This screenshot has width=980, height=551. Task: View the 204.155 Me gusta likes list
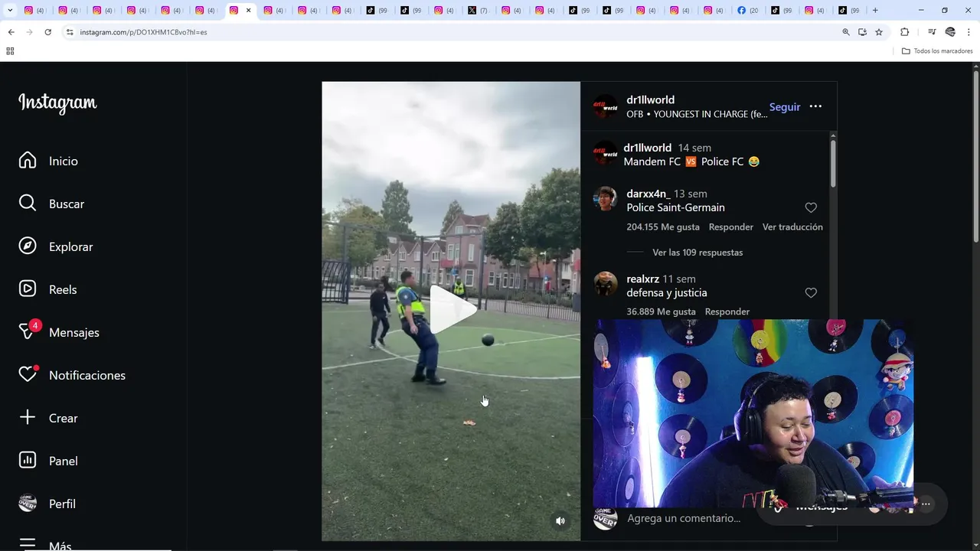click(663, 227)
